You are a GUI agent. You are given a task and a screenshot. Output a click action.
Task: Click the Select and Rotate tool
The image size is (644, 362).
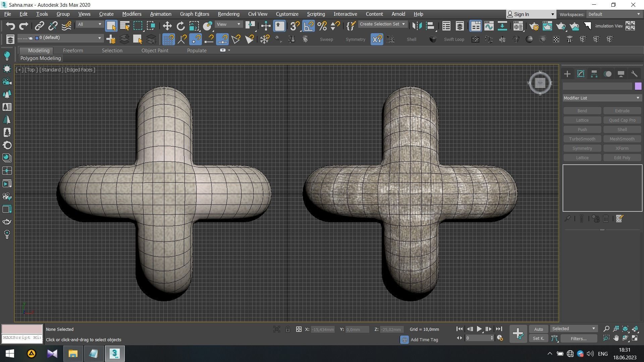(180, 26)
